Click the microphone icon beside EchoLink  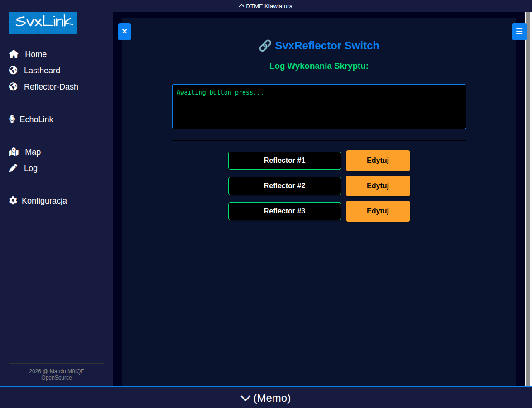12,119
